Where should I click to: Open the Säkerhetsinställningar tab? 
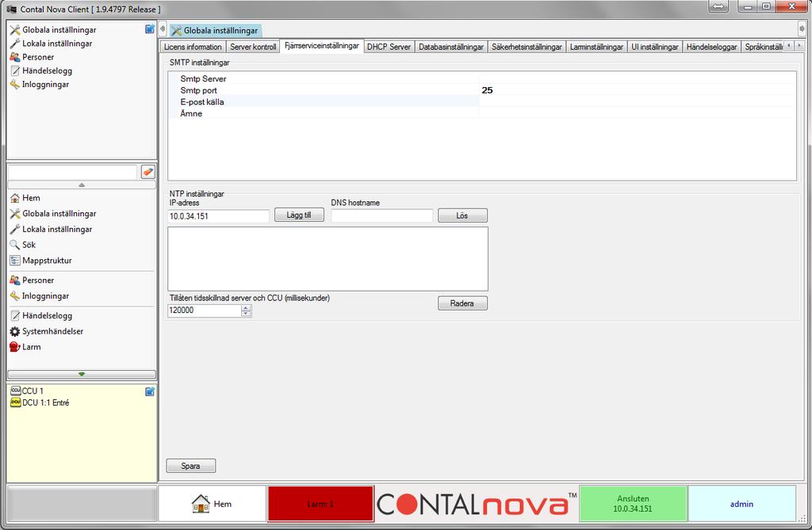pos(527,47)
